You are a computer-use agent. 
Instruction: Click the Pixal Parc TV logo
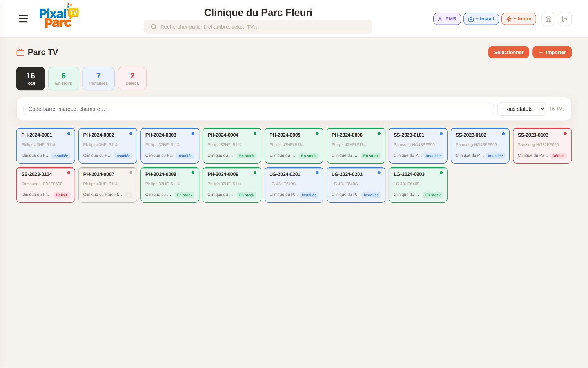pyautogui.click(x=59, y=16)
